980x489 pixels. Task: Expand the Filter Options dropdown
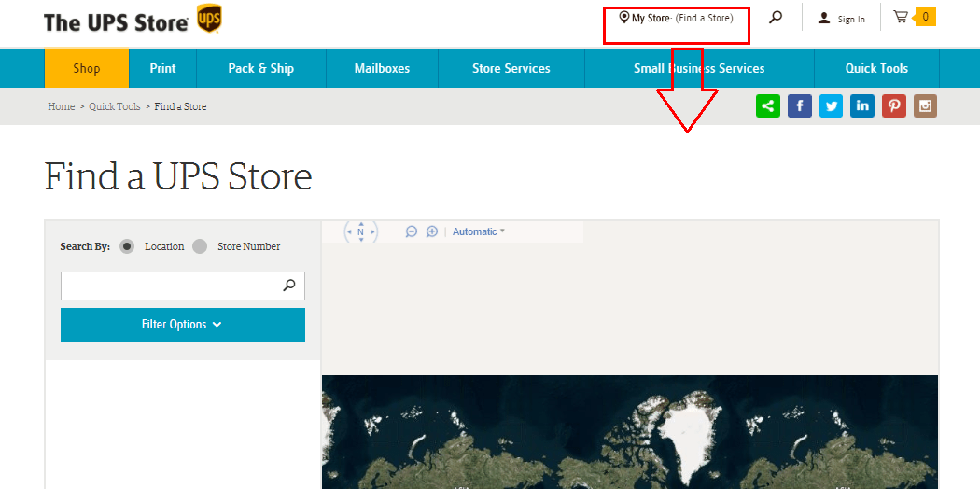coord(183,325)
